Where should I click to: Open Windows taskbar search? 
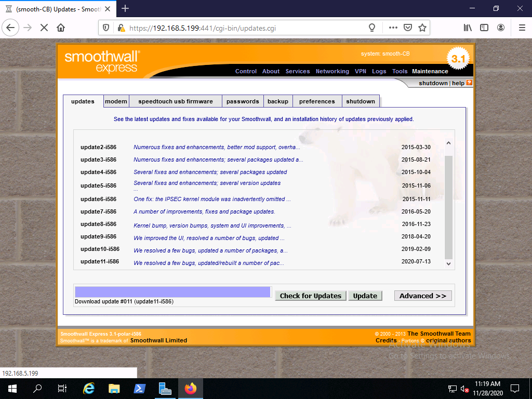pyautogui.click(x=37, y=389)
